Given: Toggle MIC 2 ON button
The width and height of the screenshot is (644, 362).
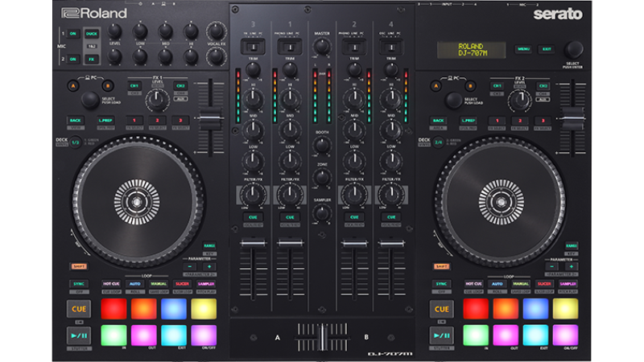Looking at the screenshot, I should (x=72, y=60).
